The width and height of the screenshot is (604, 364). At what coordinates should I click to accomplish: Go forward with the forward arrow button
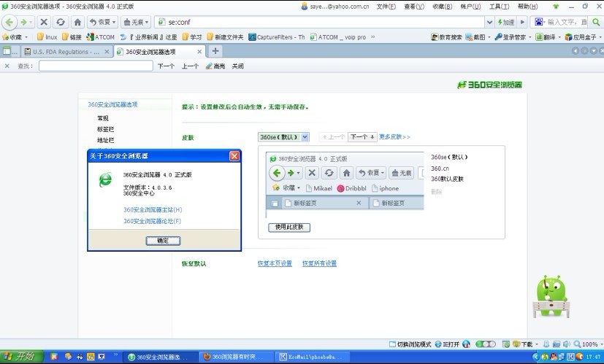coord(26,22)
